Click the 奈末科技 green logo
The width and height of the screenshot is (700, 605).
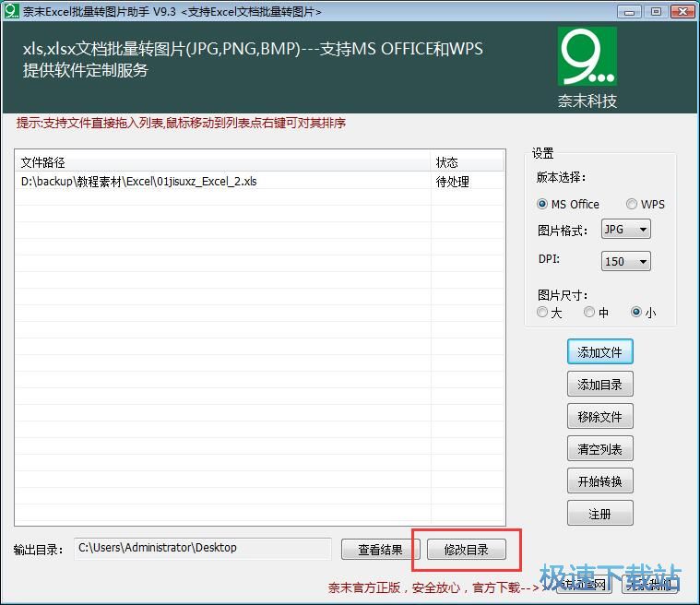587,56
